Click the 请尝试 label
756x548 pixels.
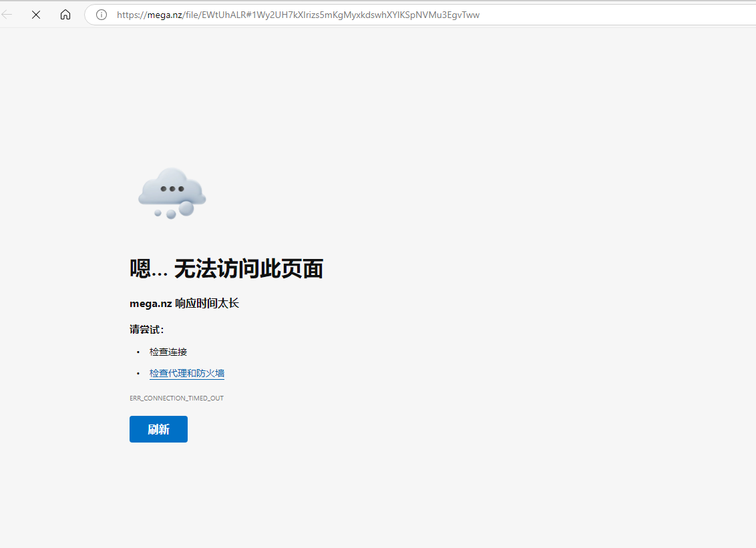click(146, 329)
